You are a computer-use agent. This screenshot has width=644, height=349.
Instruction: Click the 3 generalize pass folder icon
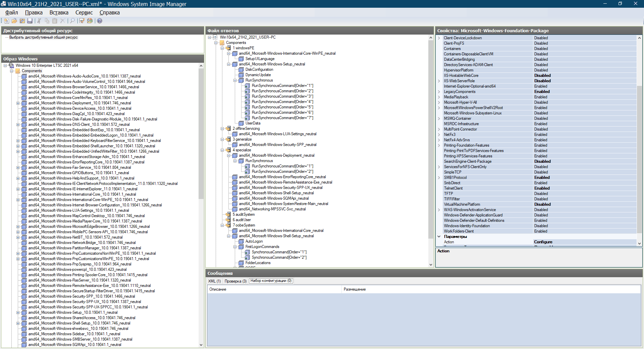tap(228, 139)
